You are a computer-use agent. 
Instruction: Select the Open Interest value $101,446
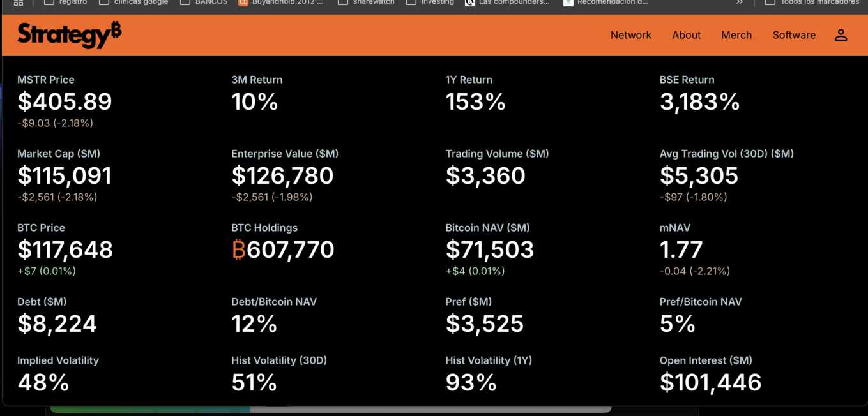point(711,382)
